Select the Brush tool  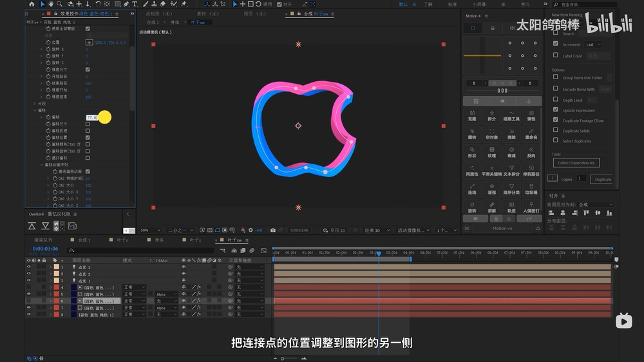click(146, 4)
